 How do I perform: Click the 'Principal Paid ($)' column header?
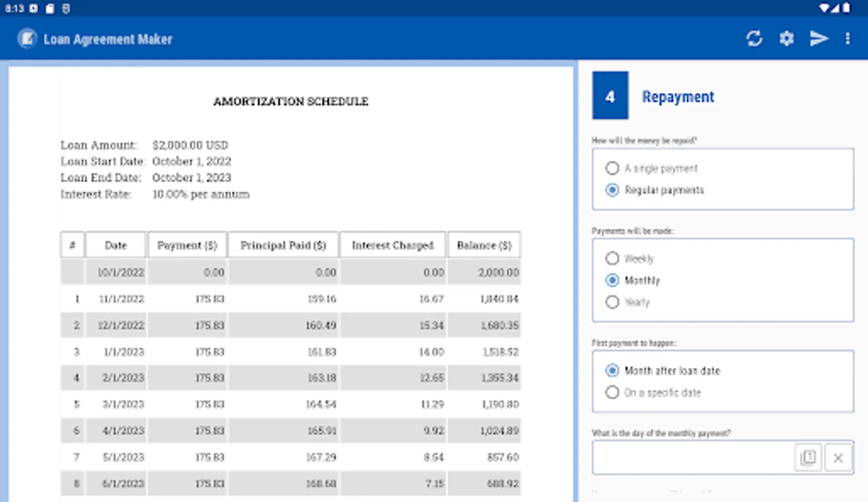283,245
